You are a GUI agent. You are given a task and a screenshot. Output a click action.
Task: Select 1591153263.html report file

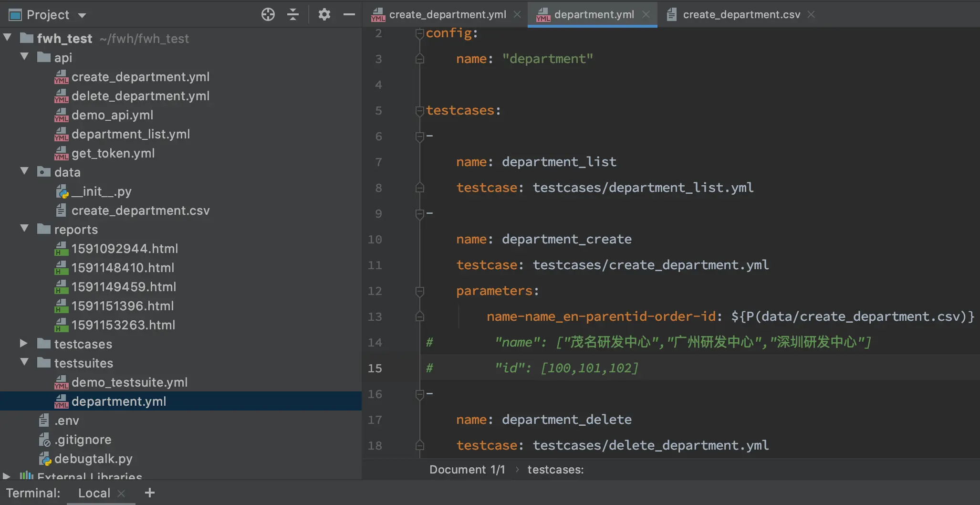(123, 325)
